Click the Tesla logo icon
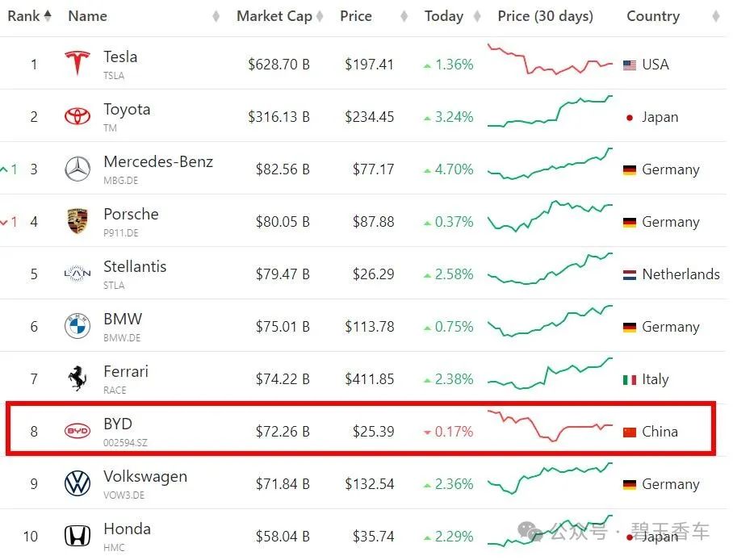733x560 pixels. [x=77, y=64]
